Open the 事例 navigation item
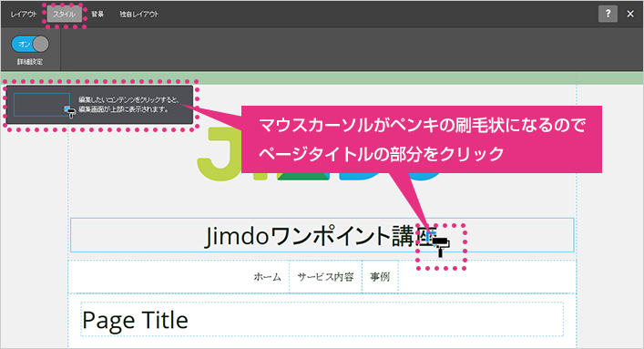 (x=380, y=277)
